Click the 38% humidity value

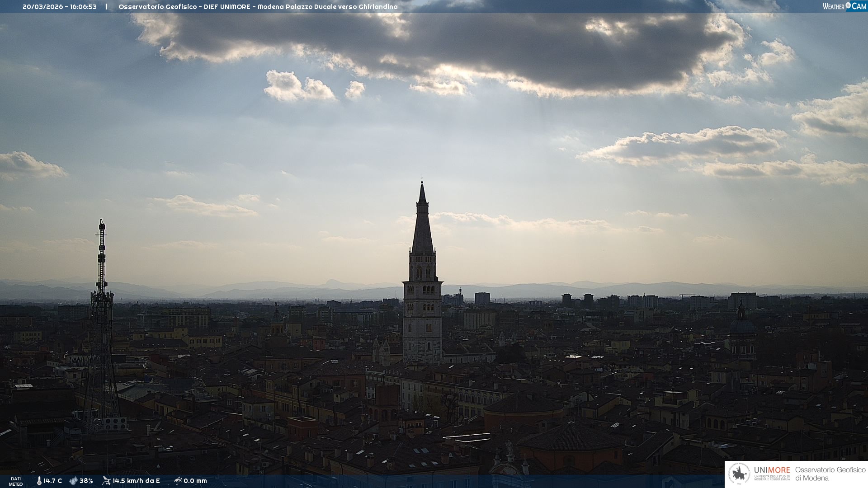coord(86,481)
